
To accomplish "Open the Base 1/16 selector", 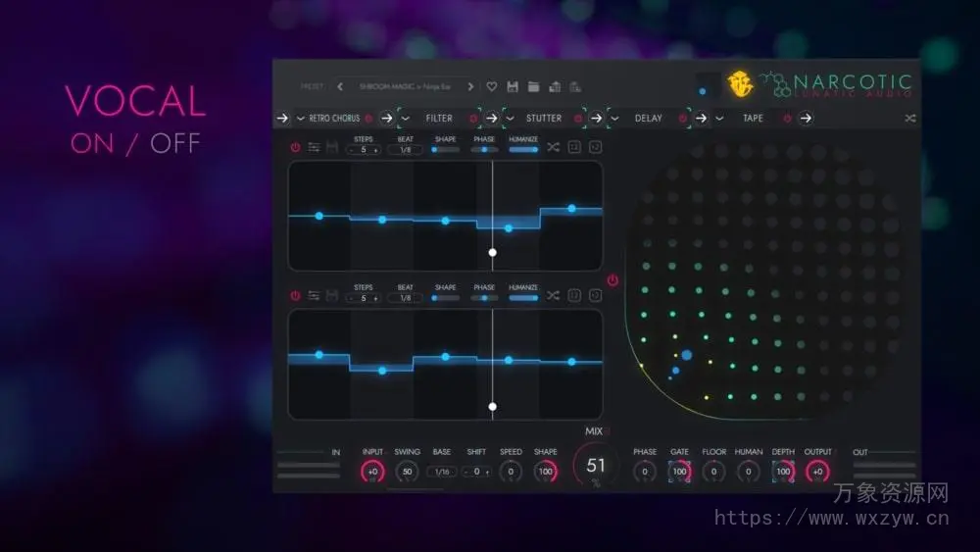I will 442,472.
